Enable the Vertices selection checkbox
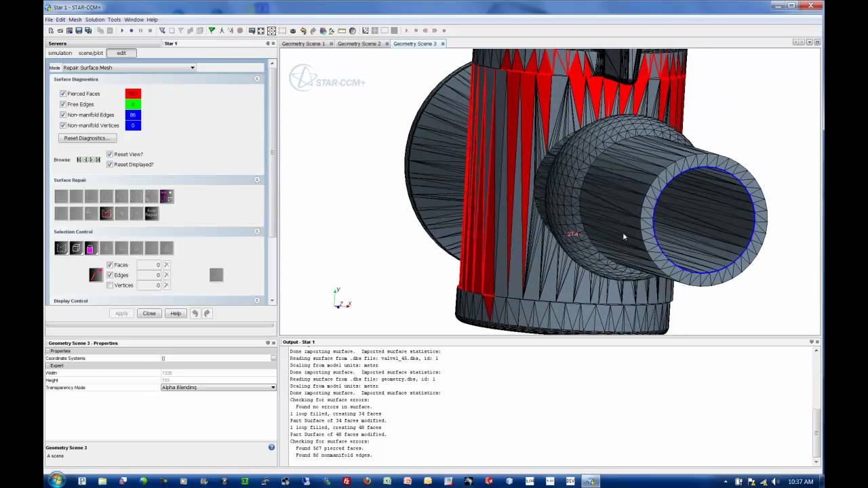 (110, 285)
